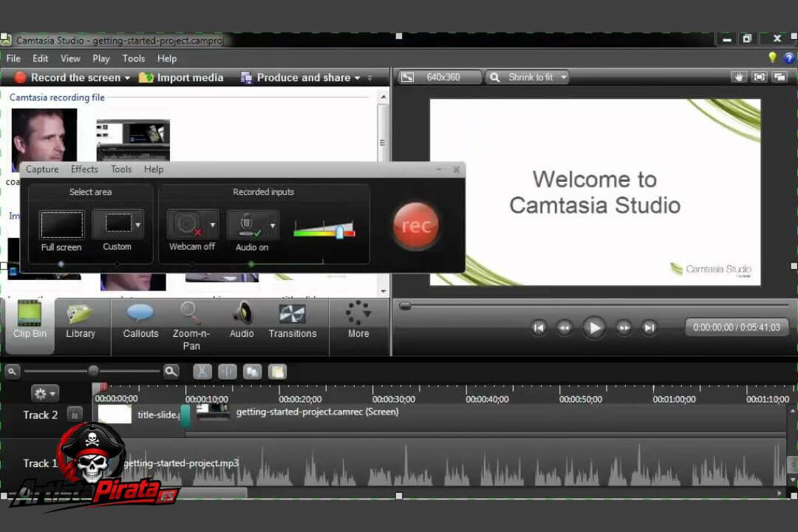Click the Cut scissors tool
This screenshot has width=798, height=532.
[202, 372]
